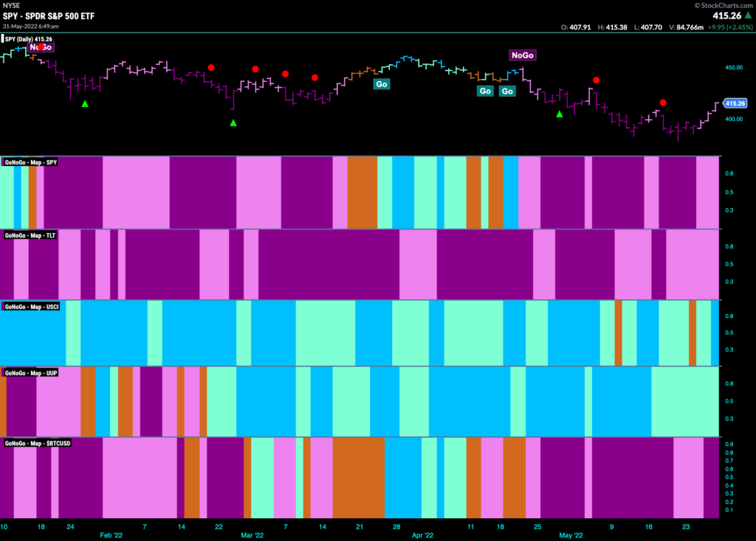Click the '400.00' price axis label
Viewport: 756px width, 541px height.
click(734, 119)
